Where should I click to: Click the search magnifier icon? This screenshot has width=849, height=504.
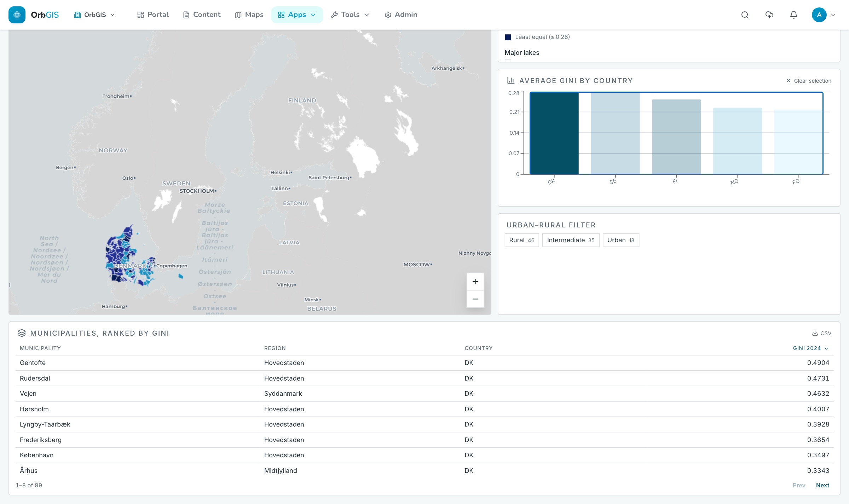[745, 15]
